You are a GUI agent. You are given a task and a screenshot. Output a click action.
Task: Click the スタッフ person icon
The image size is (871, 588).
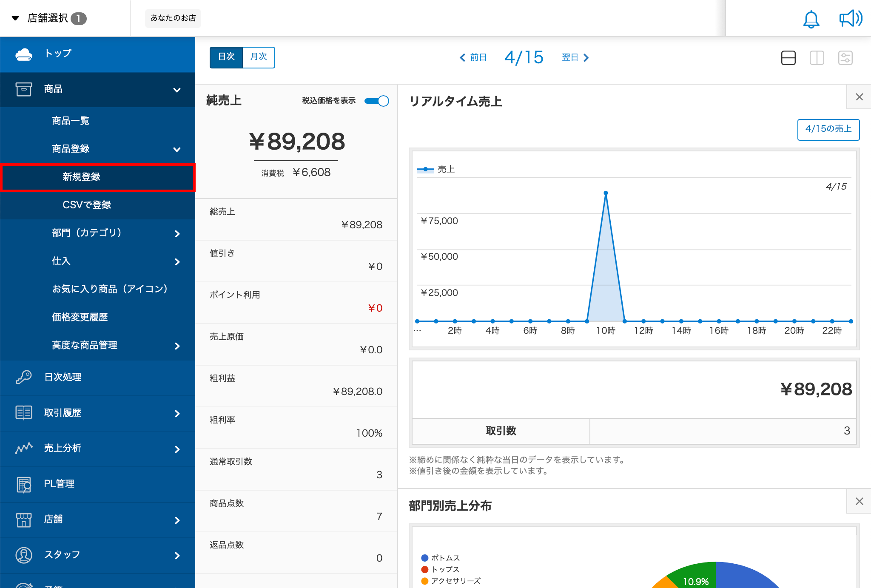click(24, 555)
